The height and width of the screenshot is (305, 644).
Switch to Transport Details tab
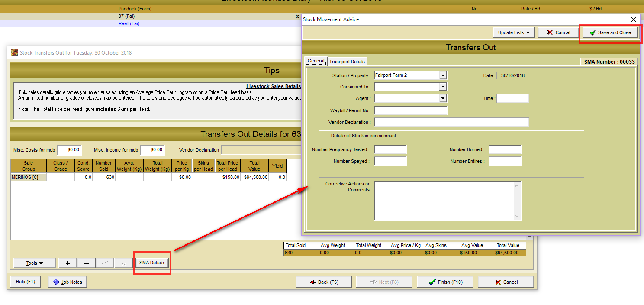(x=347, y=62)
